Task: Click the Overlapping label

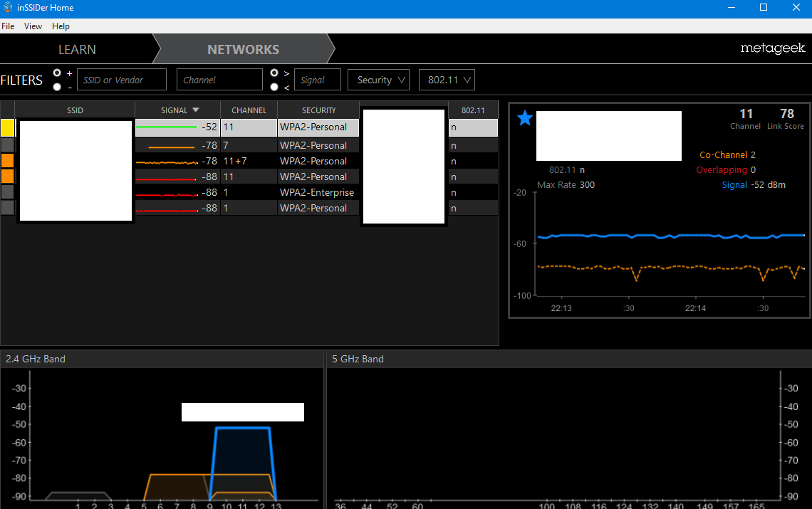Action: (722, 170)
